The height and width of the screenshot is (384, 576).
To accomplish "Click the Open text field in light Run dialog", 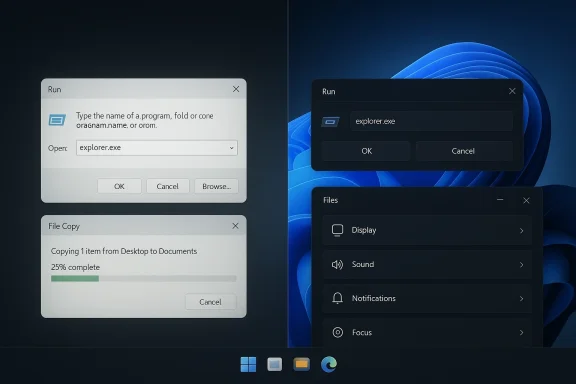I will tap(157, 148).
